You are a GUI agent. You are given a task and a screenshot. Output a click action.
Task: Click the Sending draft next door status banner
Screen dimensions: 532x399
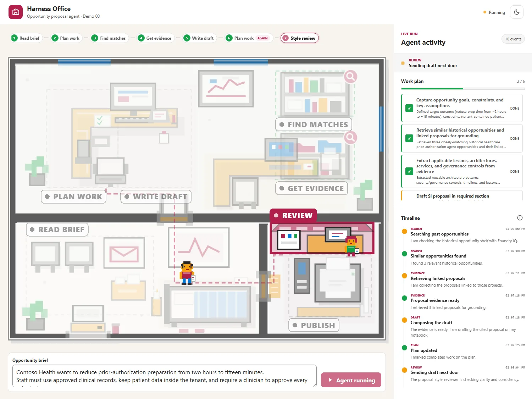coord(463,63)
